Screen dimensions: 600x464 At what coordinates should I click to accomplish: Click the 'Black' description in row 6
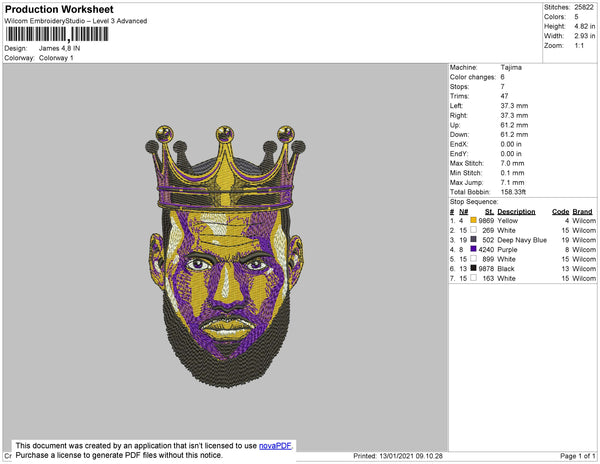coord(506,269)
